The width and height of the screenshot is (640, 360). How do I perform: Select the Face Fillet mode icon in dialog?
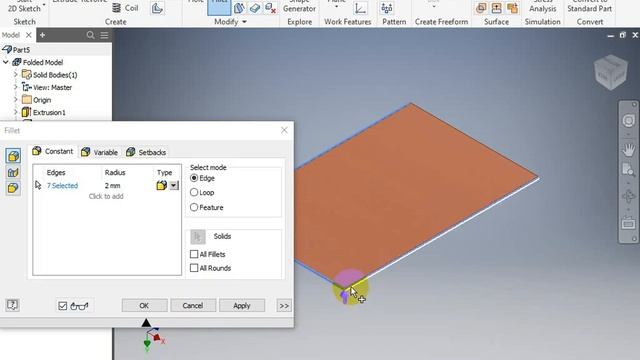(13, 172)
